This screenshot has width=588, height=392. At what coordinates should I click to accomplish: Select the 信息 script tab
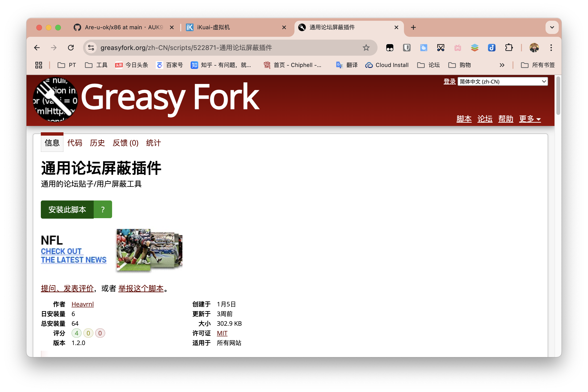click(x=52, y=143)
